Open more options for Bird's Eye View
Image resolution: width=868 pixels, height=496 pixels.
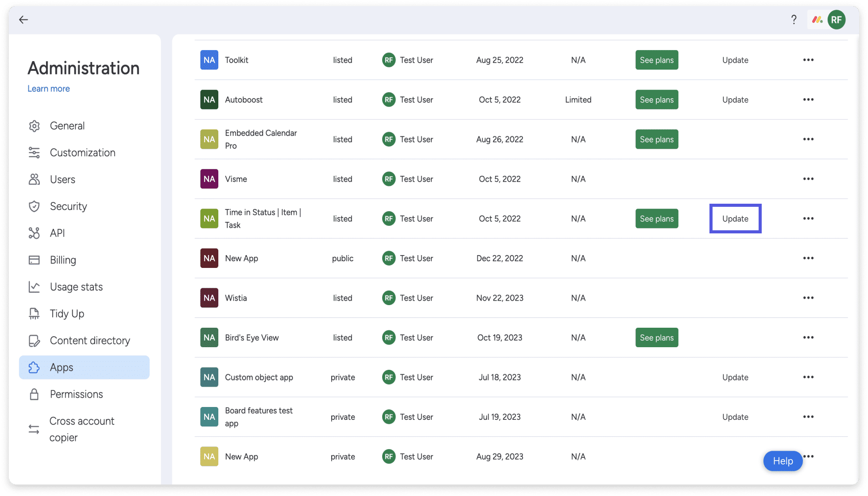(x=808, y=337)
